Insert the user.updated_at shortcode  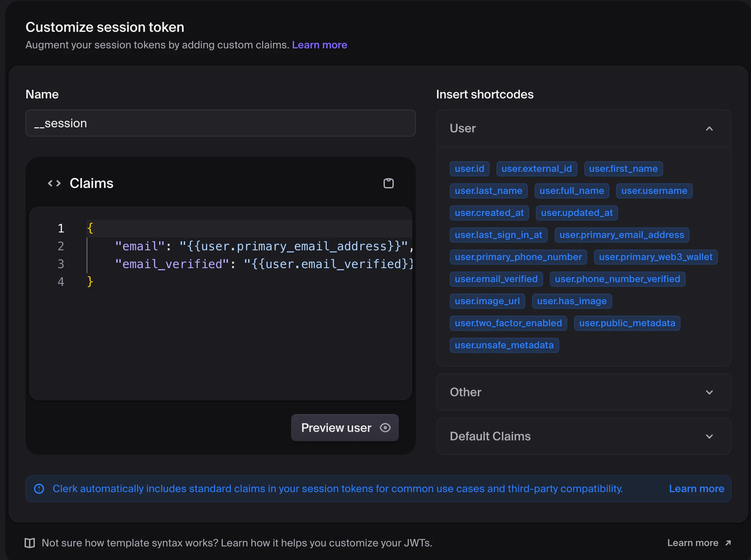coord(577,213)
